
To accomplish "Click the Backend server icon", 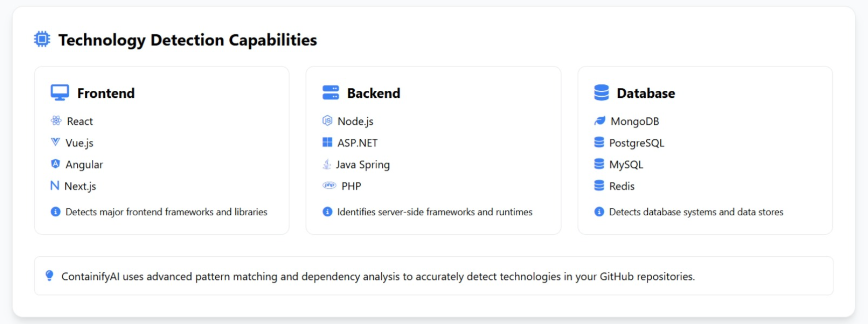I will point(331,93).
